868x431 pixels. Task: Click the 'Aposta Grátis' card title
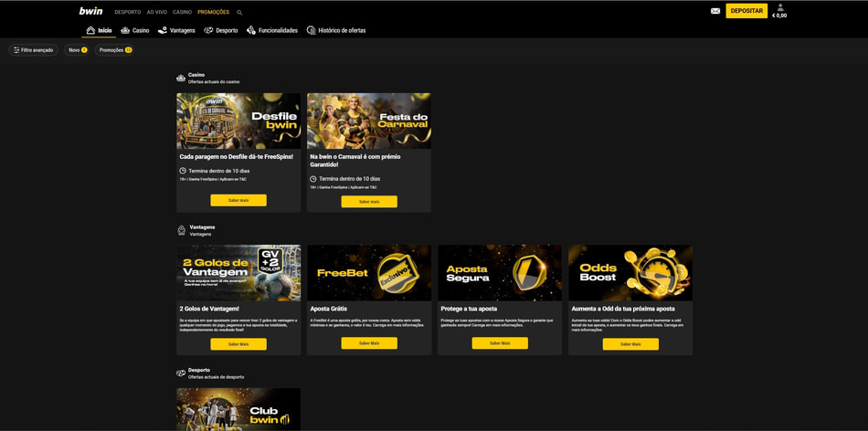tap(329, 309)
